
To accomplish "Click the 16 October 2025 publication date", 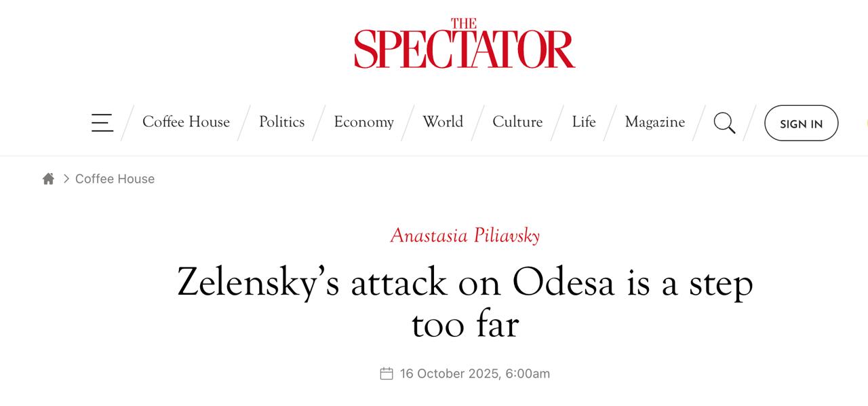I will click(475, 373).
